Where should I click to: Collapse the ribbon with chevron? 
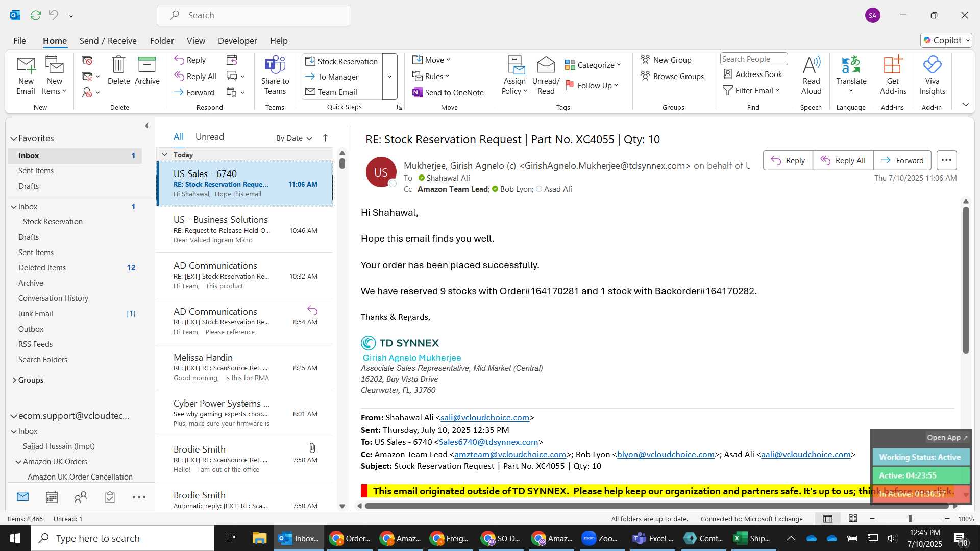pos(965,105)
